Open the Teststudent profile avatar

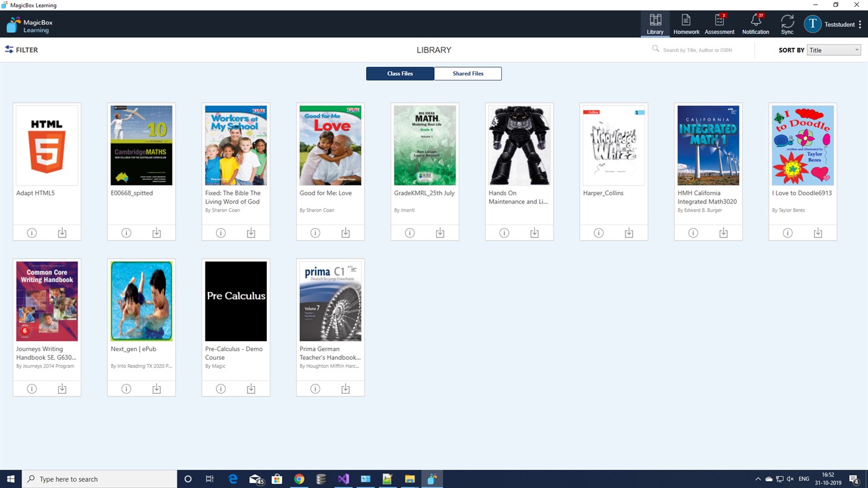click(812, 24)
